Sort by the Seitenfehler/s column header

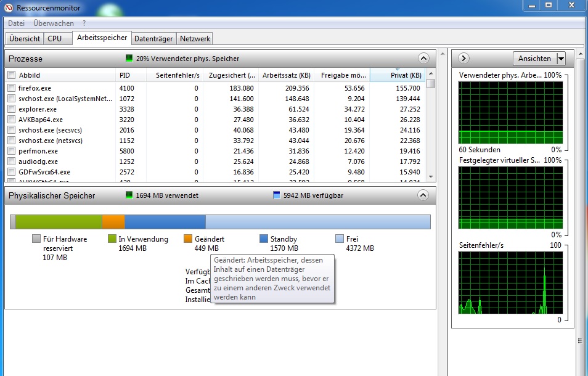point(175,75)
